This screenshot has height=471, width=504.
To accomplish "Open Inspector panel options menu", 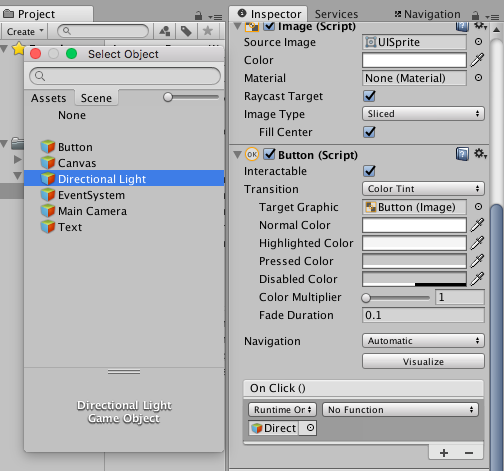I will coord(492,17).
